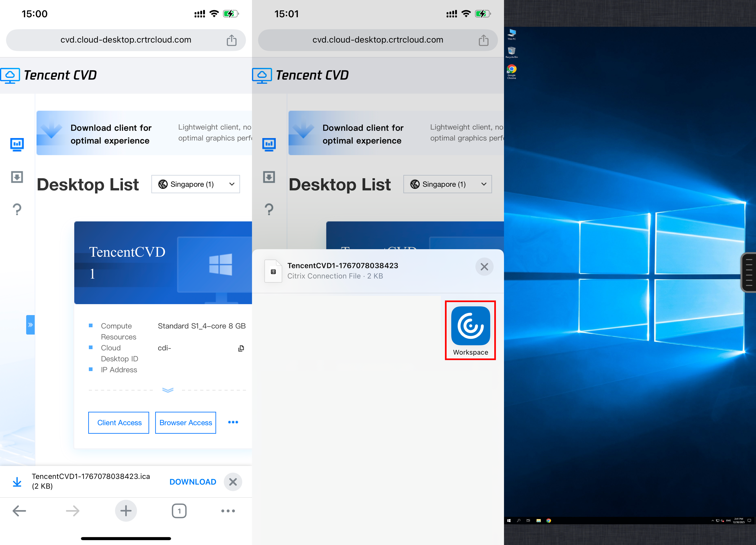Tap DOWNLOAD for the .ica file
Viewport: 756px width, 545px height.
point(193,482)
